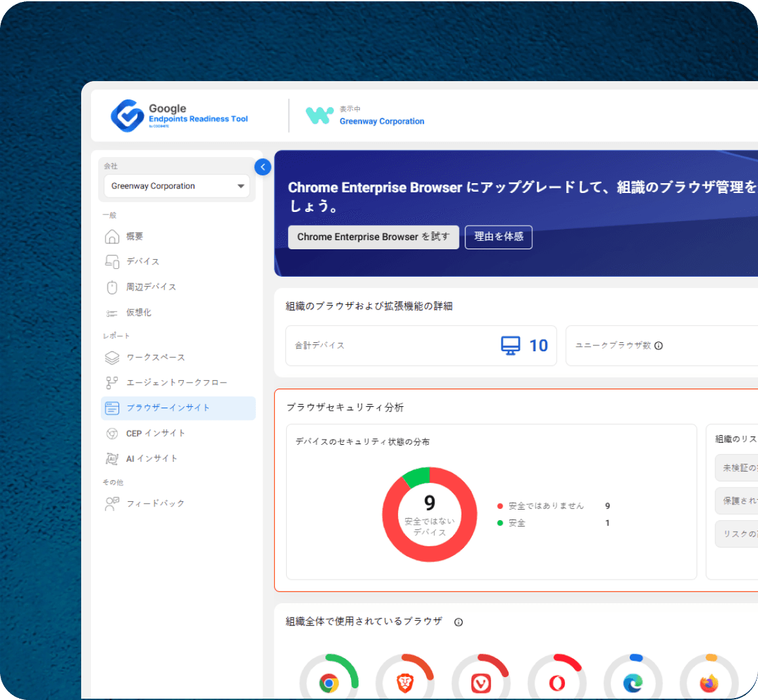Open フィードバック in the sidebar
The width and height of the screenshot is (758, 700).
click(156, 503)
